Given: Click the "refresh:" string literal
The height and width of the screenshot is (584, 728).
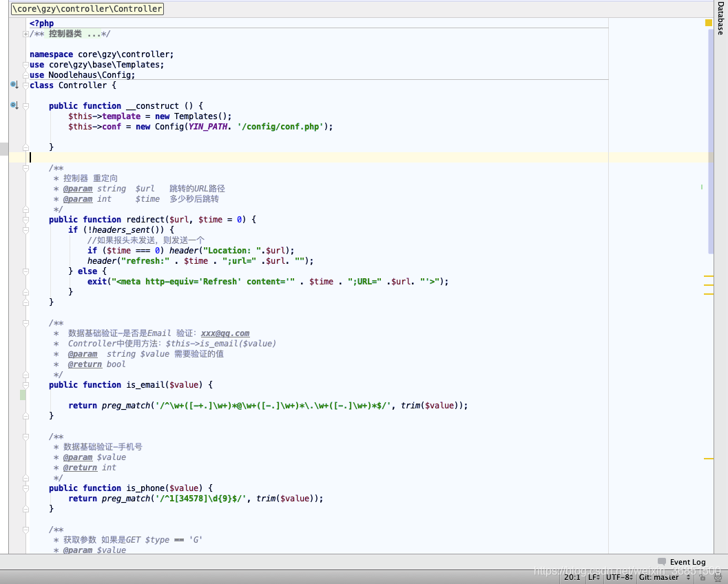Looking at the screenshot, I should [145, 260].
